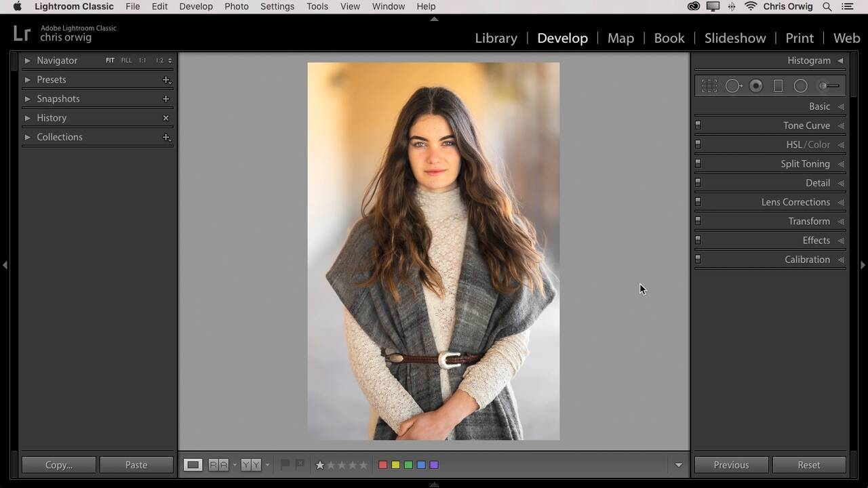
Task: Toggle the Effects panel switch
Action: (698, 240)
